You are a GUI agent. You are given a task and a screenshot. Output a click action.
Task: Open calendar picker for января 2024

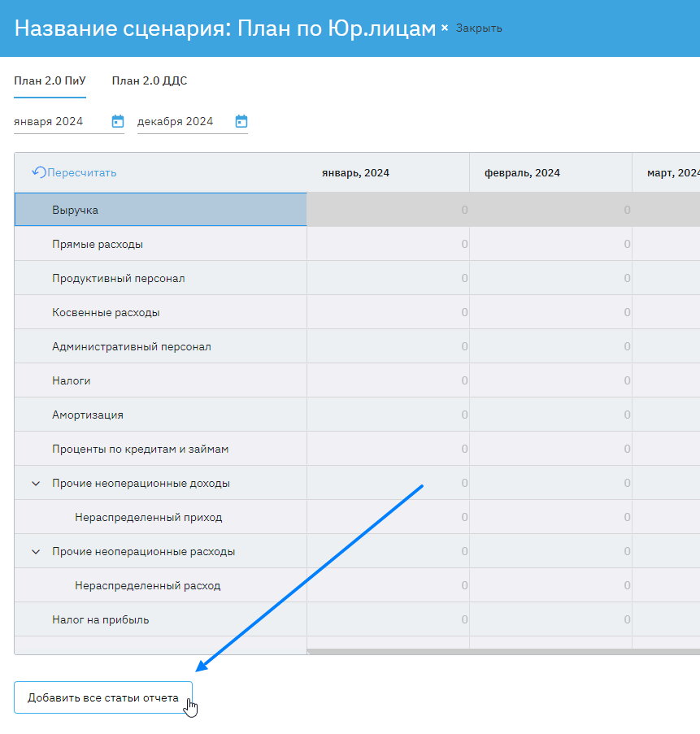pyautogui.click(x=118, y=121)
